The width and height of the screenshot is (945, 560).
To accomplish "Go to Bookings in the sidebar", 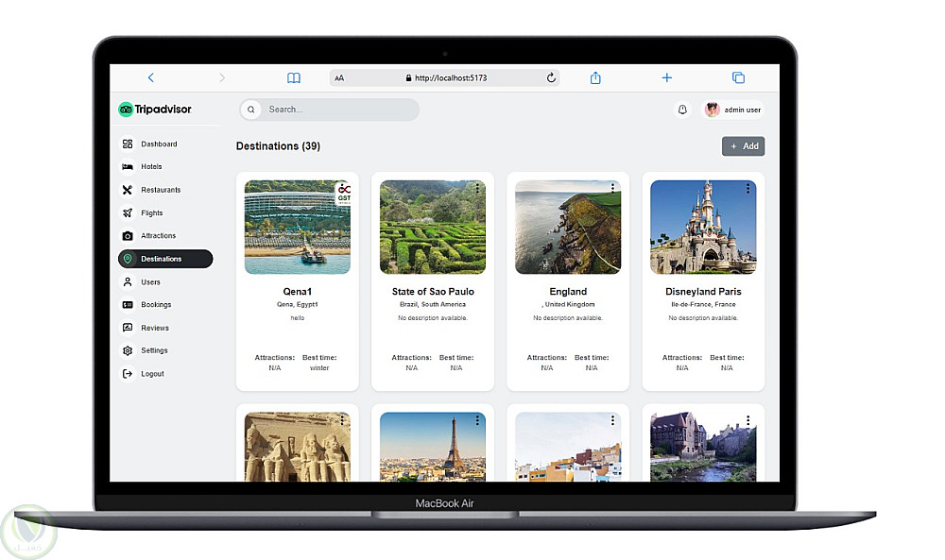I will coord(165,305).
